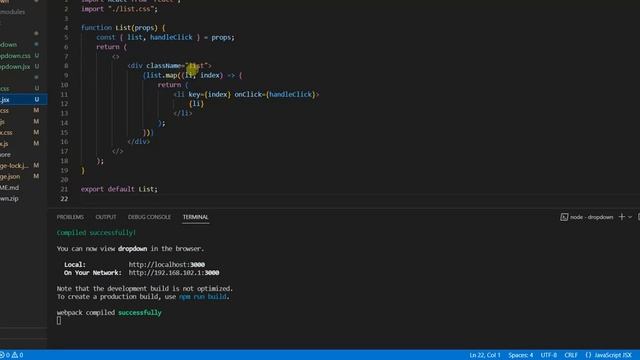Open the PROBLEMS panel tab
The image size is (640, 360).
[x=70, y=217]
